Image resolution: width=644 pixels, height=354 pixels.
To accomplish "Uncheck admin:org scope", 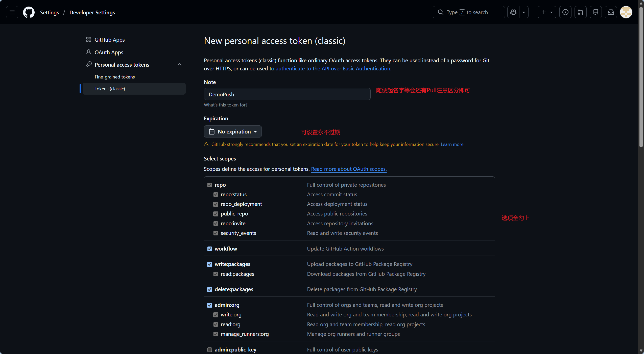I will click(210, 305).
